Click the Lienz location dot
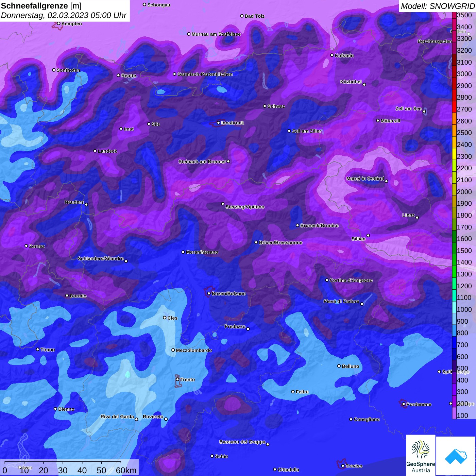Screen dimensions: 476x476 click(x=417, y=218)
